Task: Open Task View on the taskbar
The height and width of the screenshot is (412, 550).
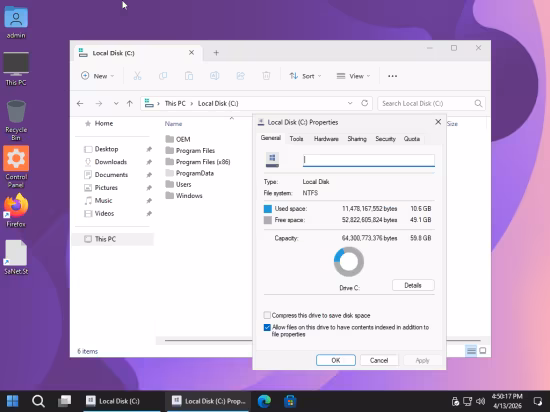Action: click(x=65, y=401)
